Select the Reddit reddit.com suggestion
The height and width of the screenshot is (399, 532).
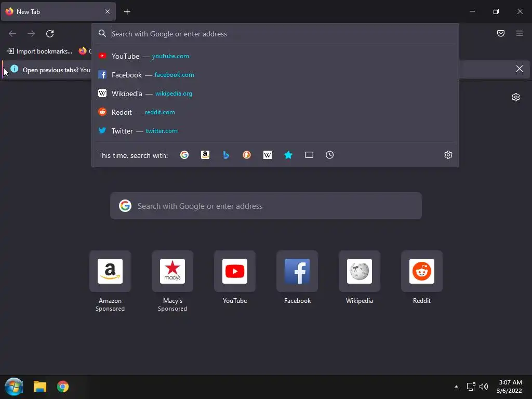[275, 112]
